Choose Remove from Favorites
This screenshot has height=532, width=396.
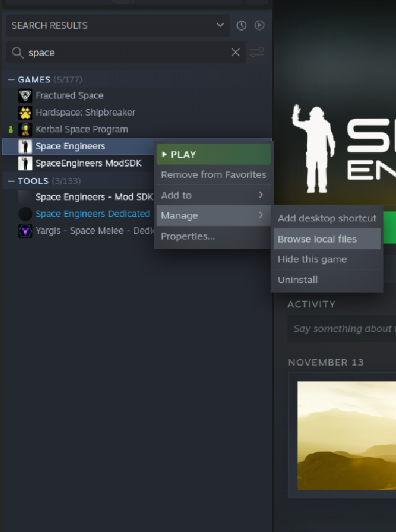point(214,175)
